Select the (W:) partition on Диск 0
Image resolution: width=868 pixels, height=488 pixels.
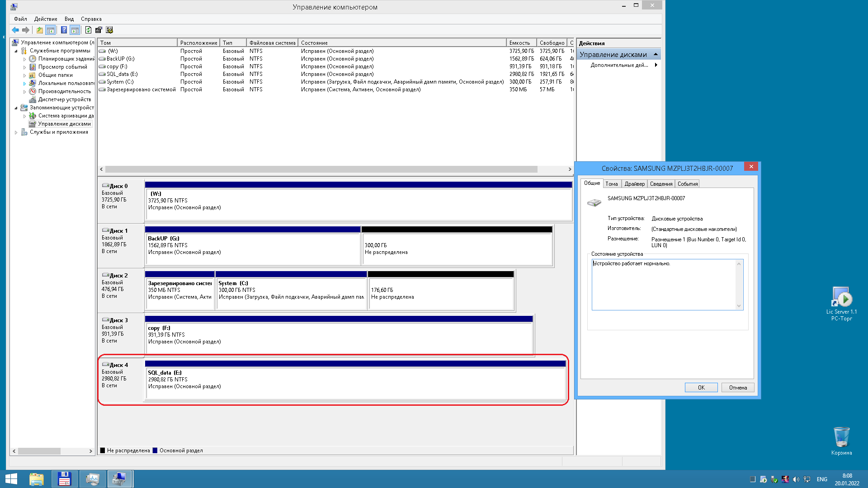(359, 201)
